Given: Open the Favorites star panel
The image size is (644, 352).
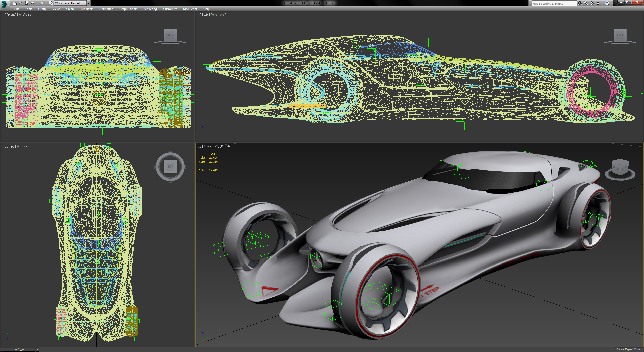Looking at the screenshot, I should pos(598,3).
